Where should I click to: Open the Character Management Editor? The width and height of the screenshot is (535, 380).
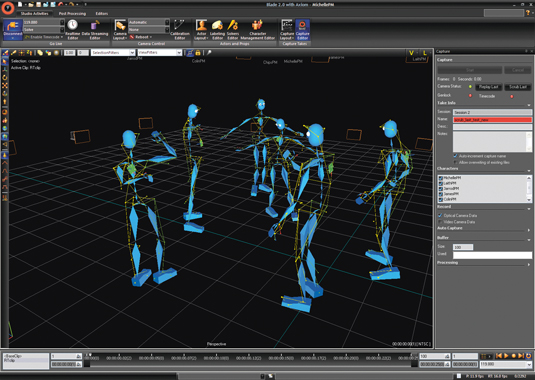coord(258,30)
